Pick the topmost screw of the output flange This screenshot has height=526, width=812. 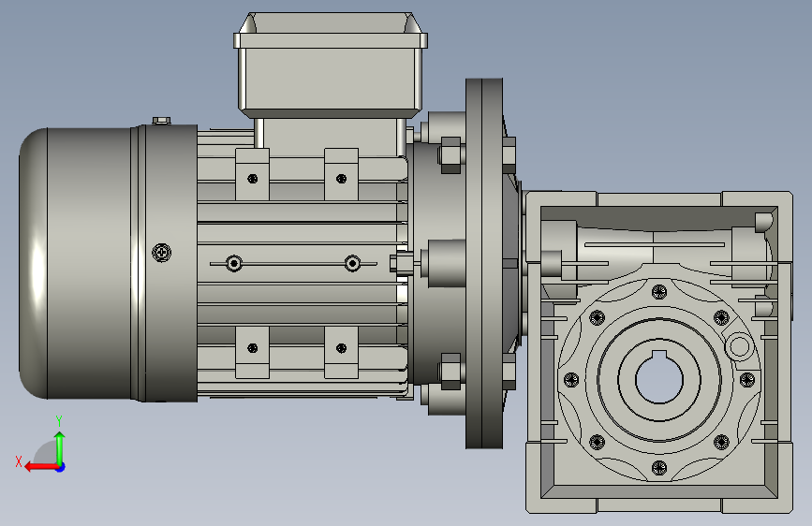tap(658, 291)
